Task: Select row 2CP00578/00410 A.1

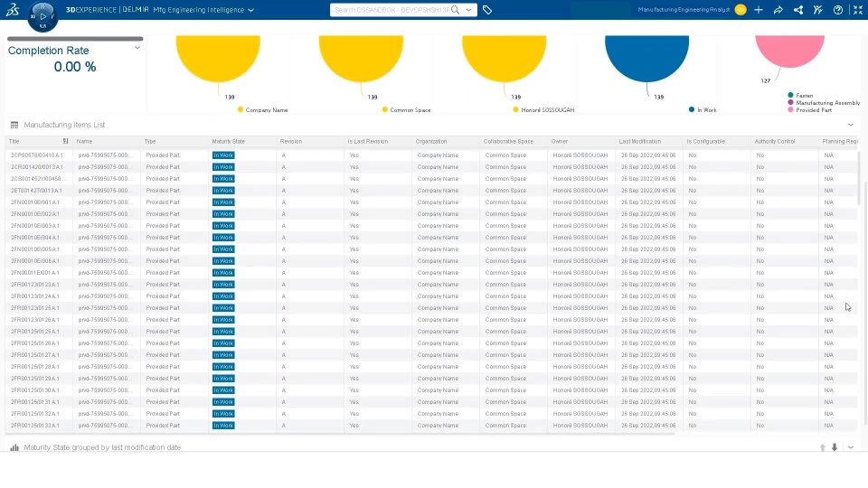Action: (x=431, y=155)
